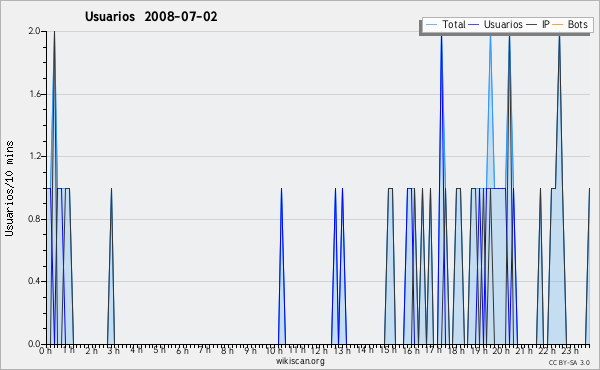This screenshot has height=370, width=600.
Task: Click the y-axis value 1.2
Action: click(34, 156)
